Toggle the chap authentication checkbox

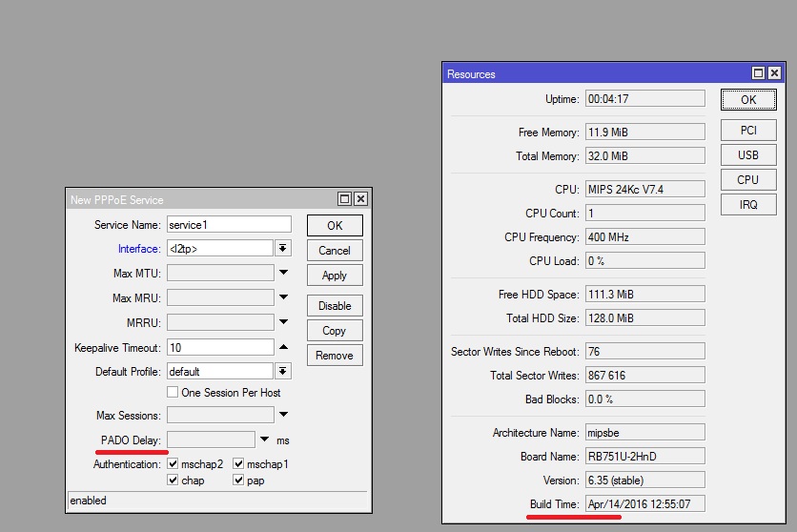[x=173, y=481]
